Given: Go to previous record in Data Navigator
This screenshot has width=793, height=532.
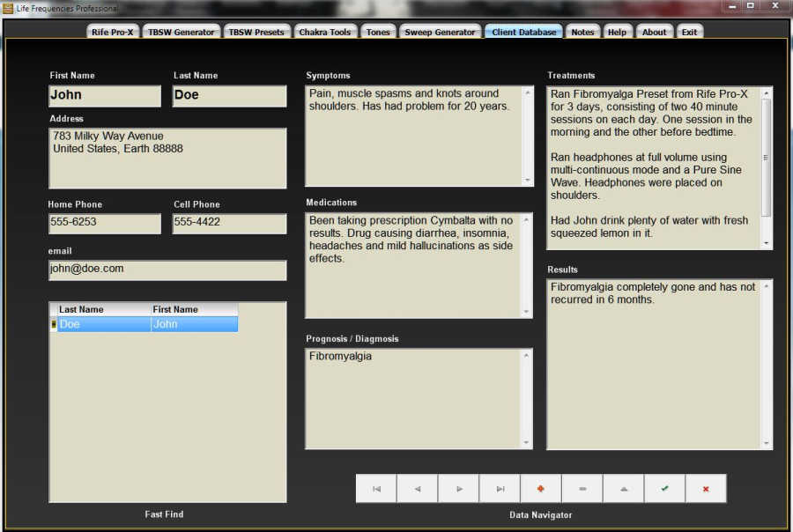Looking at the screenshot, I should point(418,489).
